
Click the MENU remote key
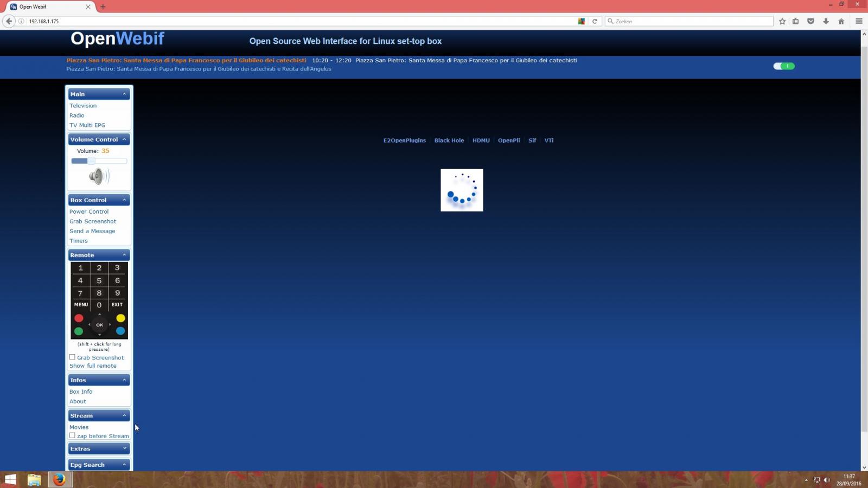click(x=81, y=305)
